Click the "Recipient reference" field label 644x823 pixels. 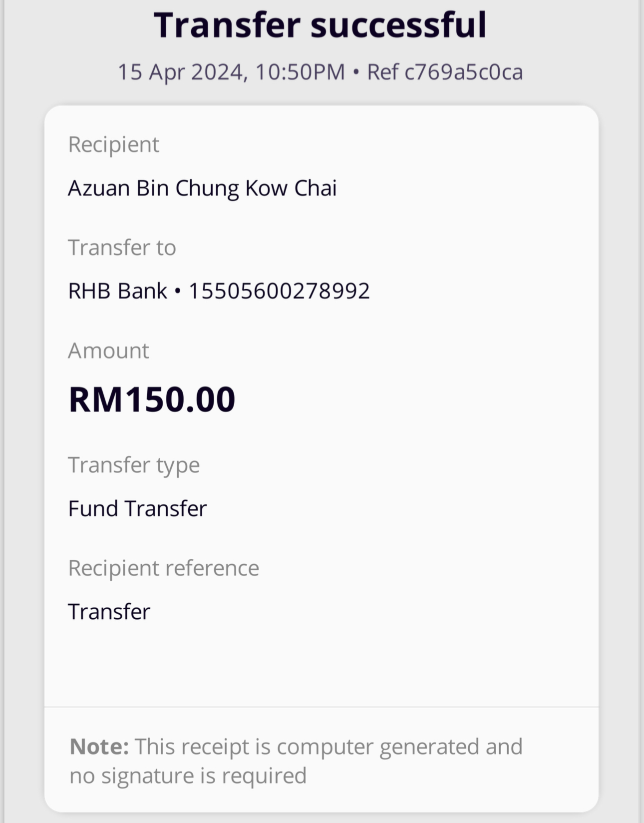tap(163, 568)
